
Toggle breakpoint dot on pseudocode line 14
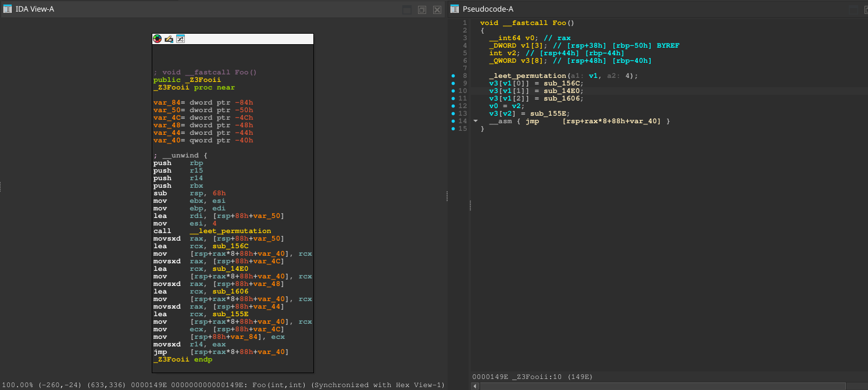(x=453, y=121)
